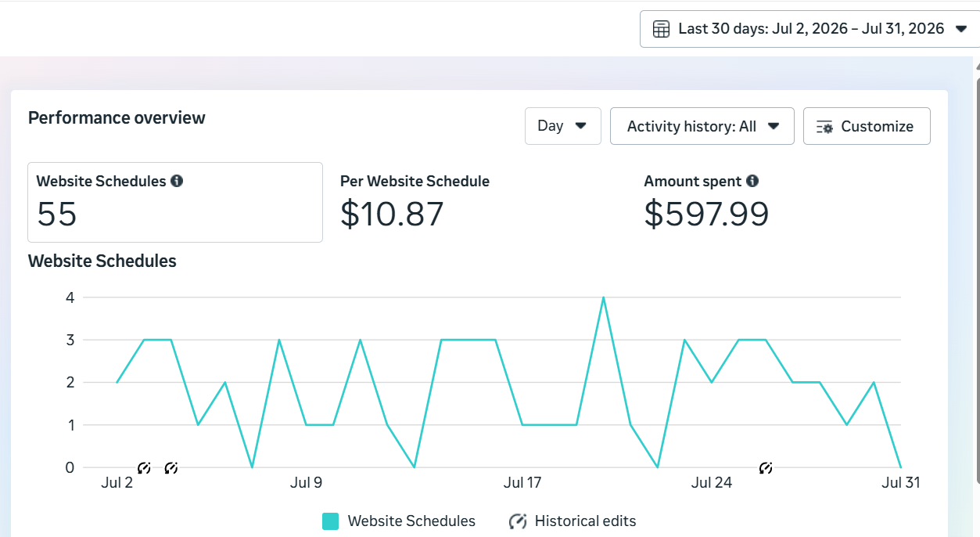Click Historical edits legend icon

[x=517, y=521]
